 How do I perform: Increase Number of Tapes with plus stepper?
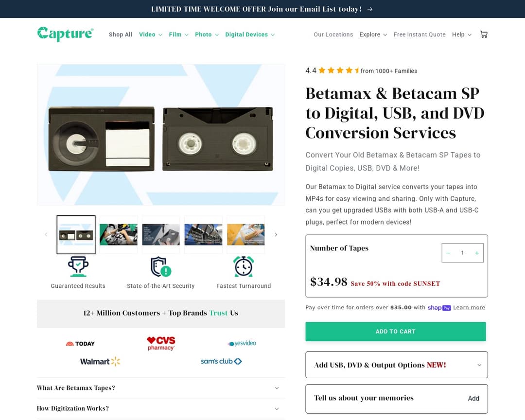(x=477, y=253)
